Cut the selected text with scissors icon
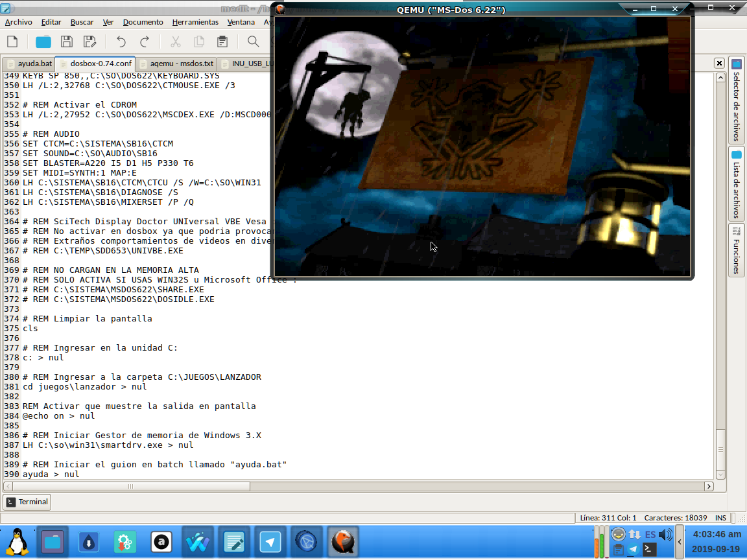747x560 pixels. tap(176, 42)
